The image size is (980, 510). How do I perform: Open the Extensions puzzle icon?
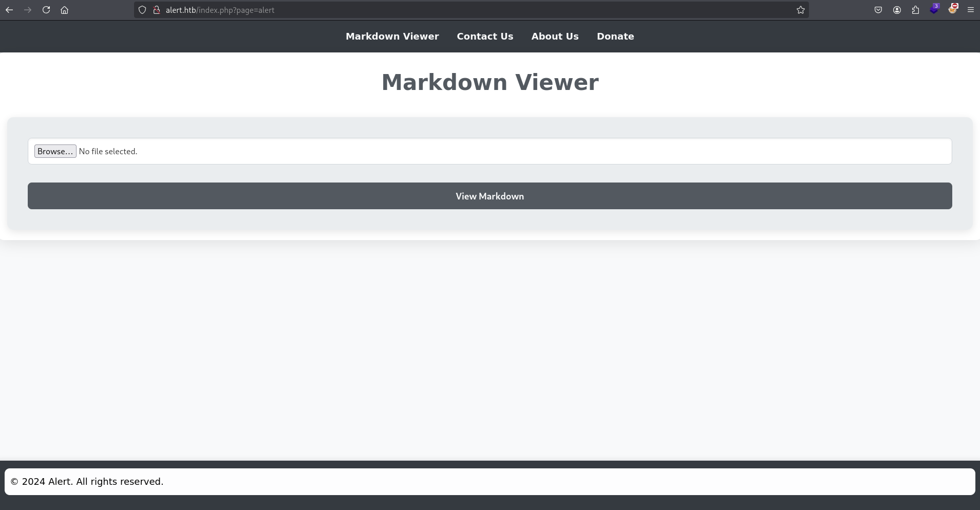click(915, 10)
